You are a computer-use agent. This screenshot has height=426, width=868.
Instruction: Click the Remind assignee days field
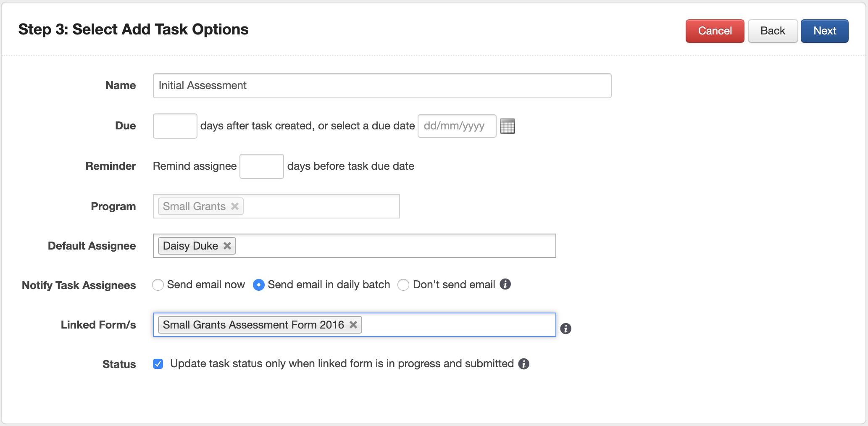pyautogui.click(x=261, y=166)
